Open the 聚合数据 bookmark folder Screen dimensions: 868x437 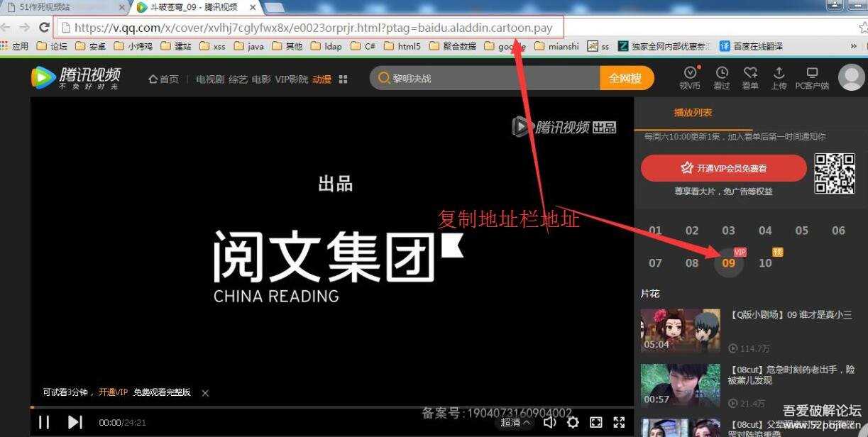[453, 46]
